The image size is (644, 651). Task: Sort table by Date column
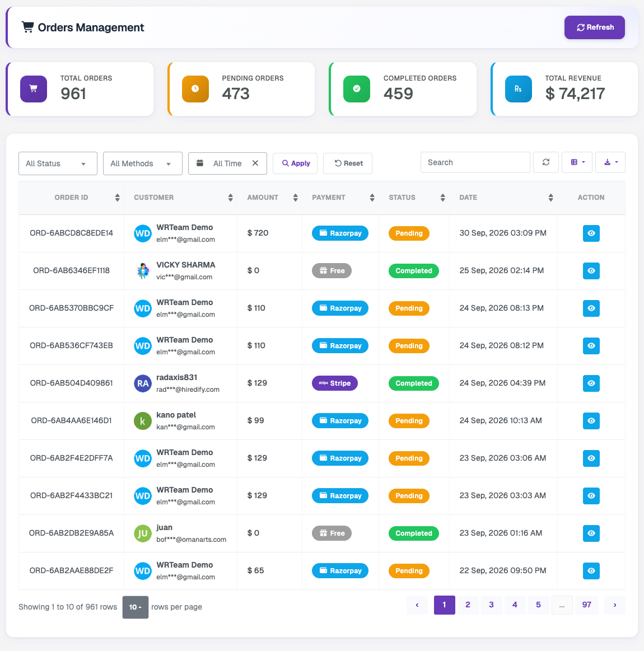[x=503, y=198]
